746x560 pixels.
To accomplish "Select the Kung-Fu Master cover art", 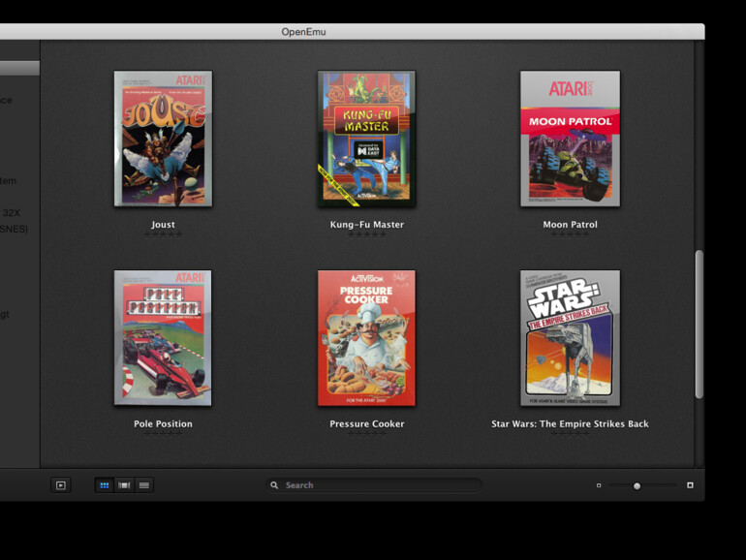I will click(x=366, y=139).
